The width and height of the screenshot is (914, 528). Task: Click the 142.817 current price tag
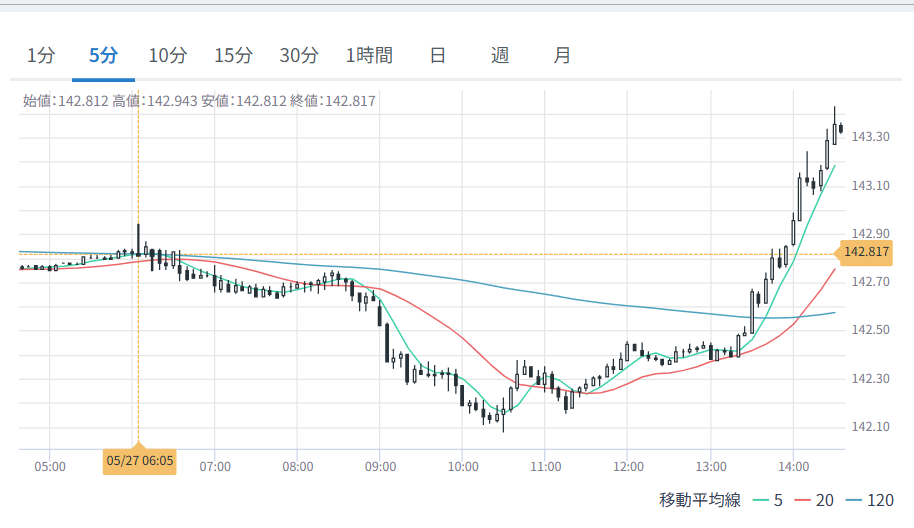[x=866, y=253]
